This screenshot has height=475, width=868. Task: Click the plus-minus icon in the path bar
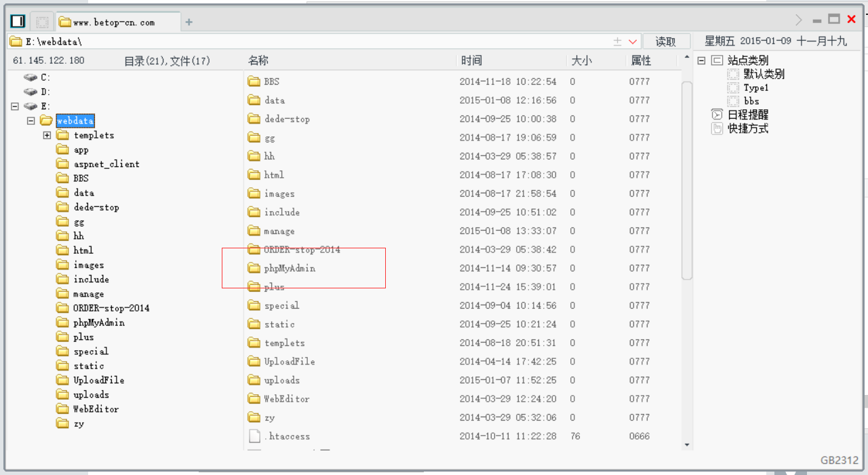click(x=618, y=41)
